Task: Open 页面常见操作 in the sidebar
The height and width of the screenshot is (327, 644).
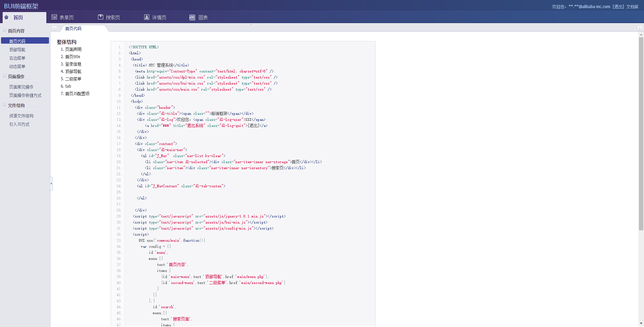Action: click(21, 87)
